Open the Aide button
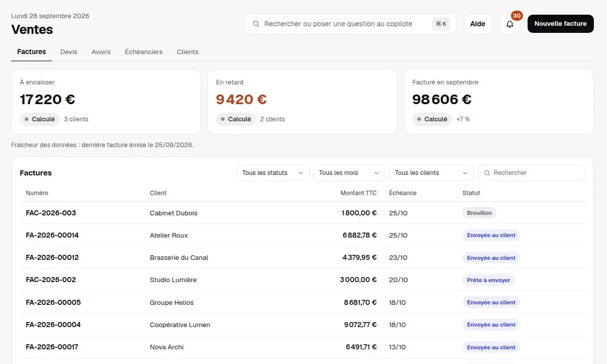Screen dimensions: 607x364 pyautogui.click(x=478, y=24)
